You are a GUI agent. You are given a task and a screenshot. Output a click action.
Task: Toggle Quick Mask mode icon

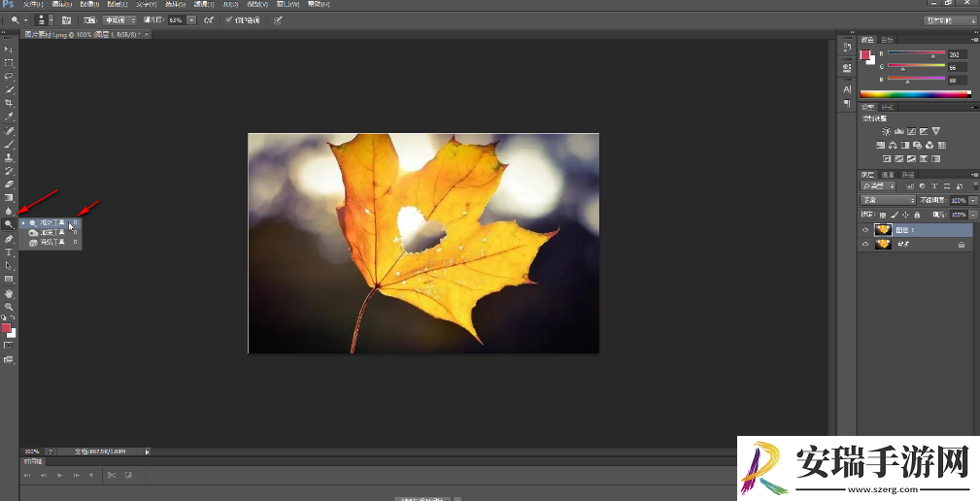point(8,346)
